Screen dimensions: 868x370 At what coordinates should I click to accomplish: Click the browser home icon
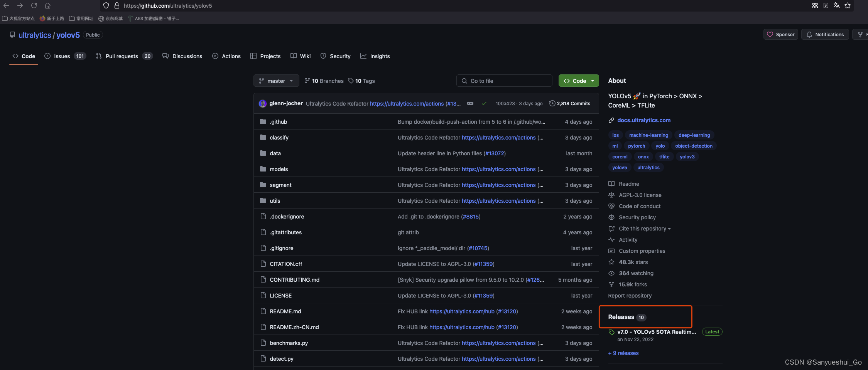48,5
